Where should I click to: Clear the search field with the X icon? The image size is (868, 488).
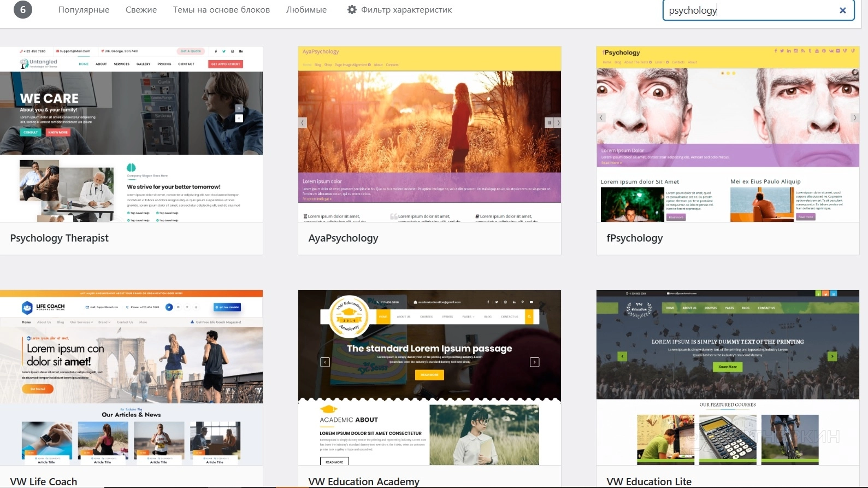click(x=843, y=10)
